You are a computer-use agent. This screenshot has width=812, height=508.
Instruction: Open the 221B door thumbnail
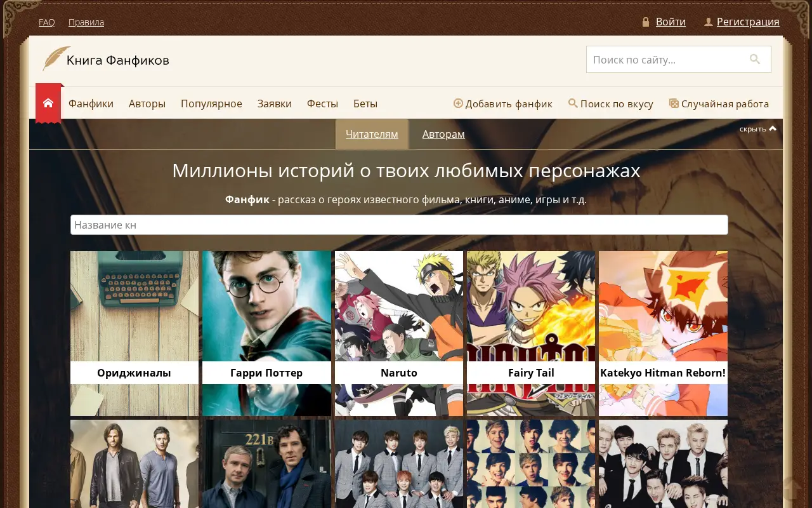tap(266, 464)
